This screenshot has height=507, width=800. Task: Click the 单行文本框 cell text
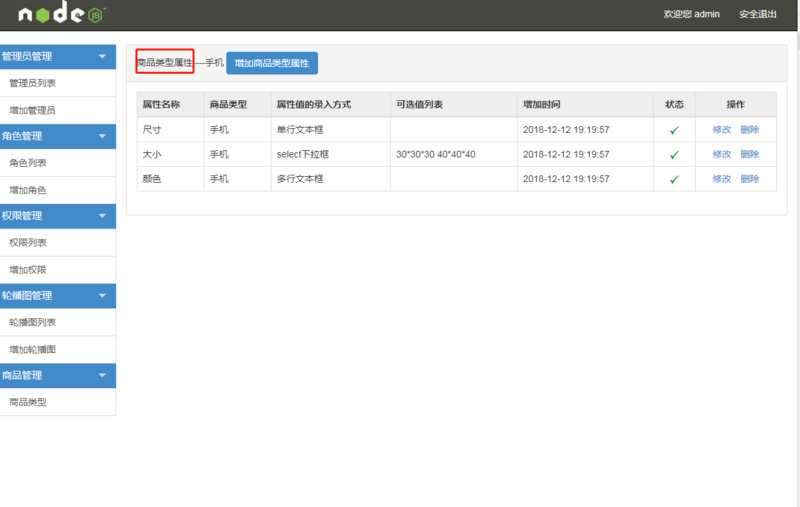pos(300,130)
